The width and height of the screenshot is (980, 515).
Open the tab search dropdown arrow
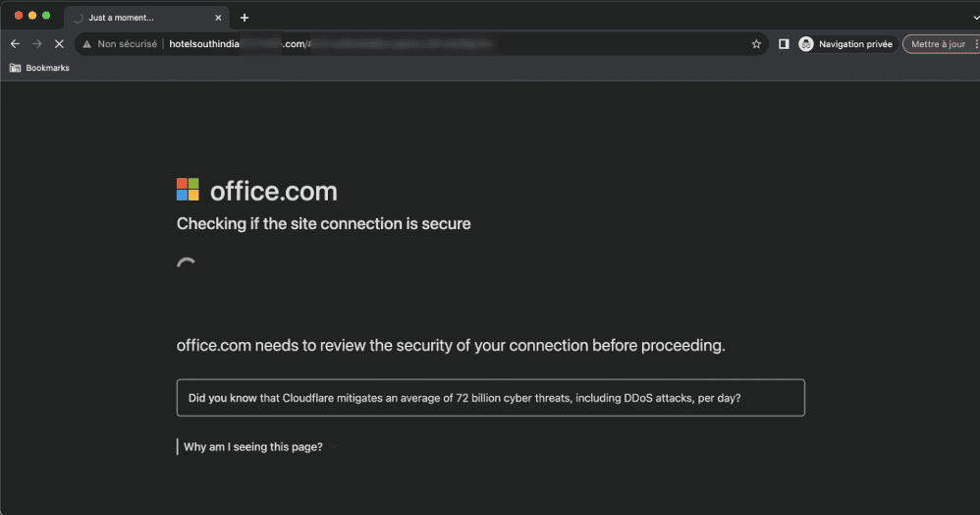pos(972,18)
